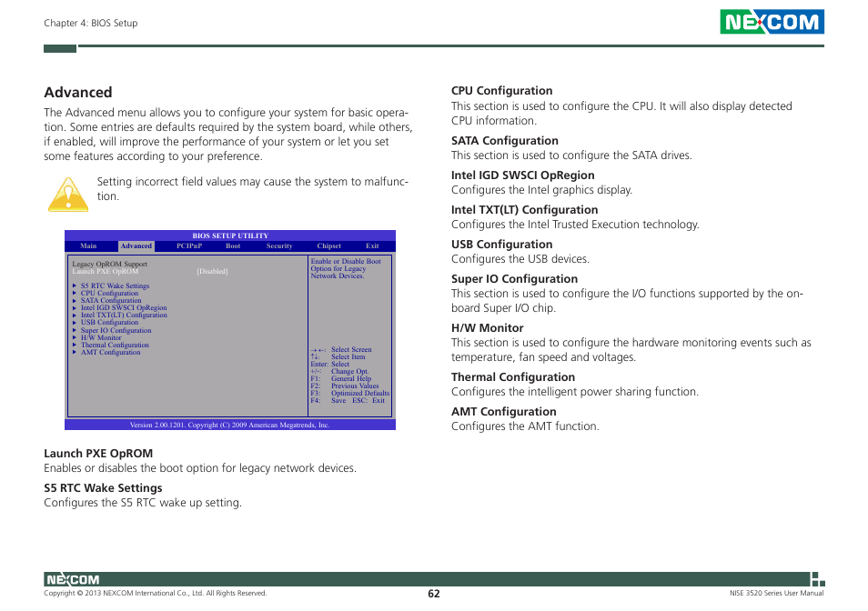
Task: Expand USB Configuration submenu arrow in BIOS
Action: point(75,322)
